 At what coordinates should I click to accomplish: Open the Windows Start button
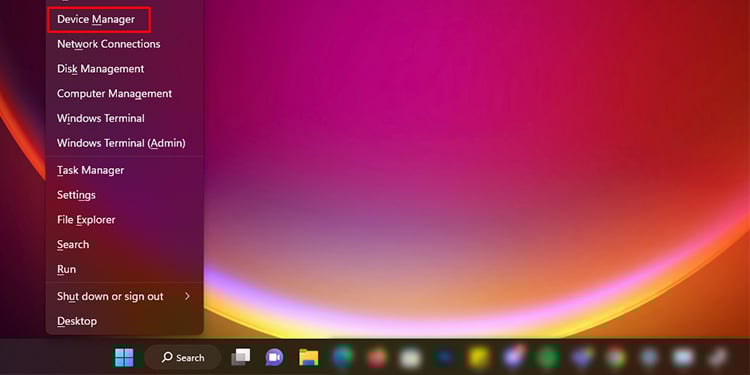point(124,357)
